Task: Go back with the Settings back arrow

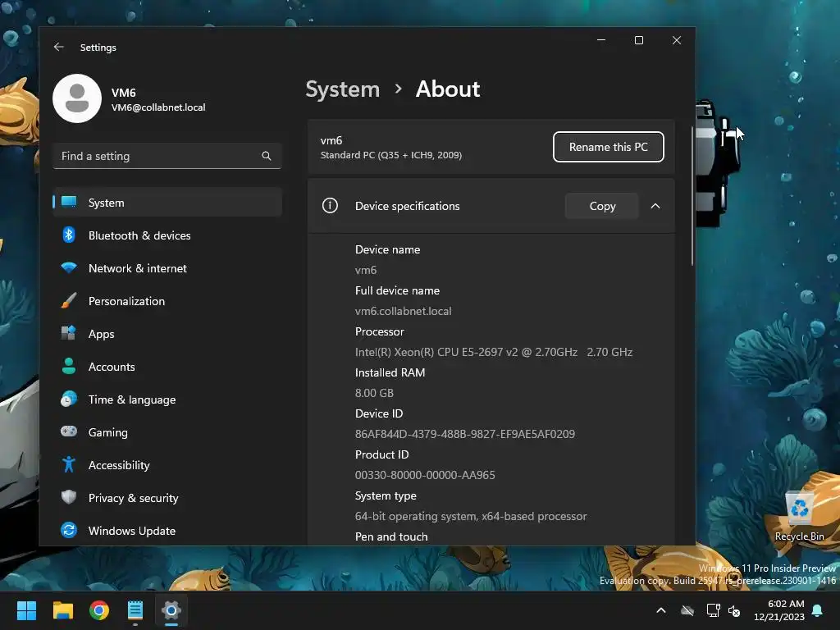Action: point(59,47)
